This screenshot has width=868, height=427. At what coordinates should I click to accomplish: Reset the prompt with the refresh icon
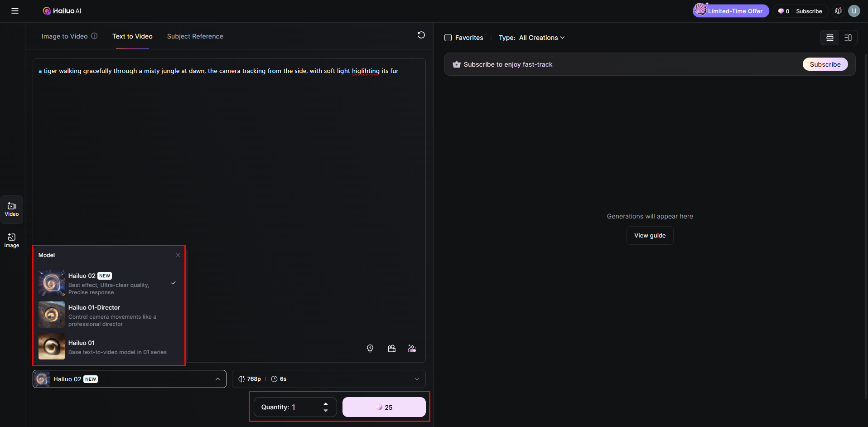coord(421,35)
